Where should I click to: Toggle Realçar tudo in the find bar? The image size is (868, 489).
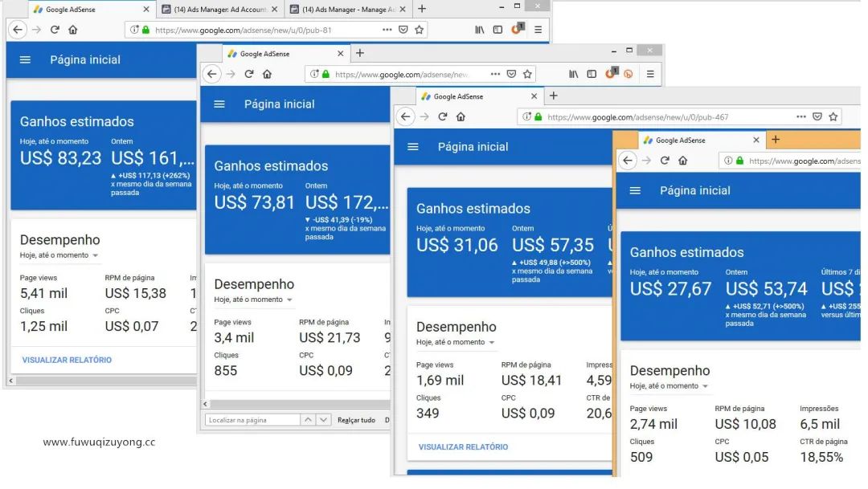point(357,421)
